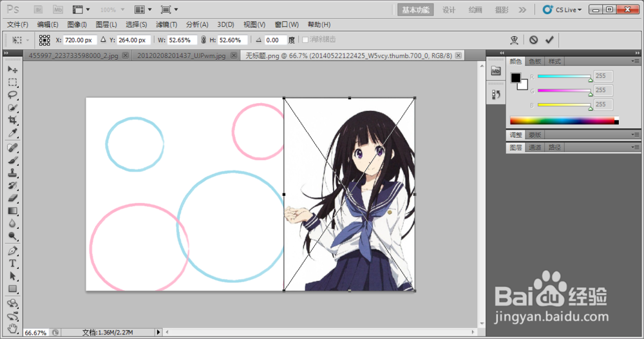Select the Crop tool
The height and width of the screenshot is (339, 644).
pos(12,120)
